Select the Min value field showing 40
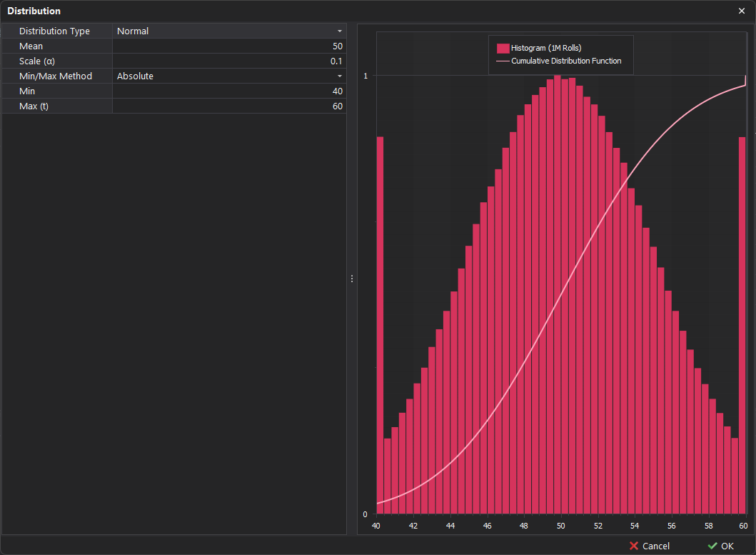Viewport: 756px width, 555px height. point(228,91)
